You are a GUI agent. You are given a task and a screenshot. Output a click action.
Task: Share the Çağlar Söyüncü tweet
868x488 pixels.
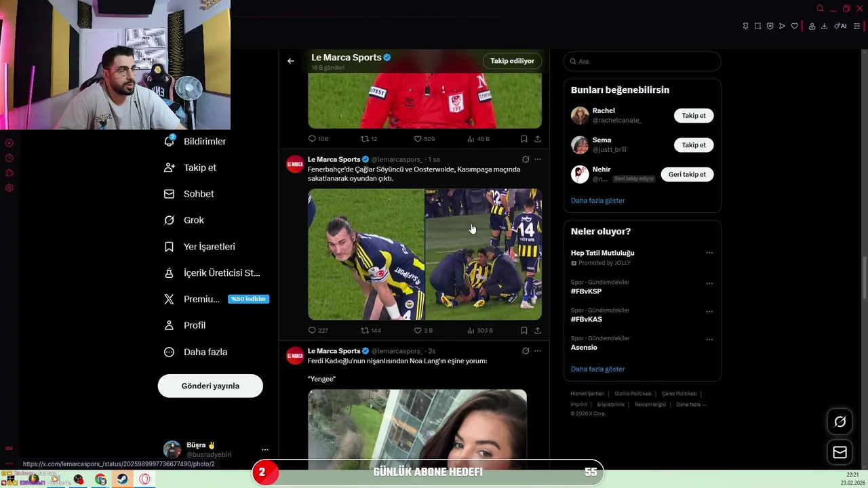(538, 330)
